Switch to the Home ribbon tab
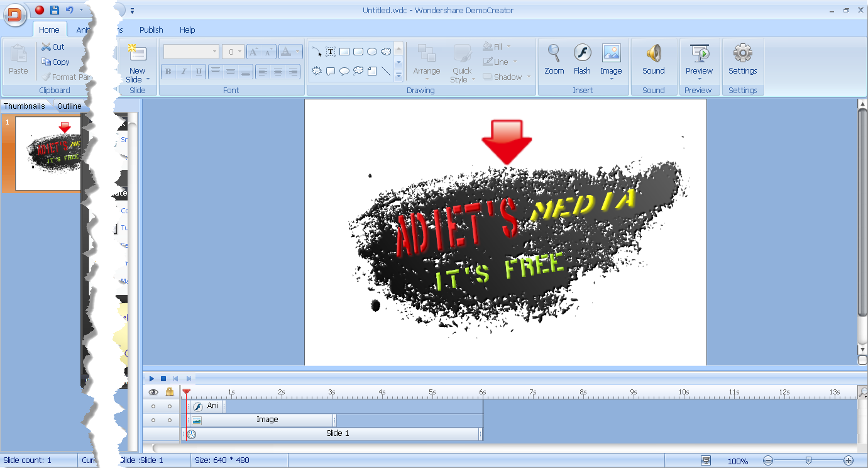The height and width of the screenshot is (468, 868). 49,30
